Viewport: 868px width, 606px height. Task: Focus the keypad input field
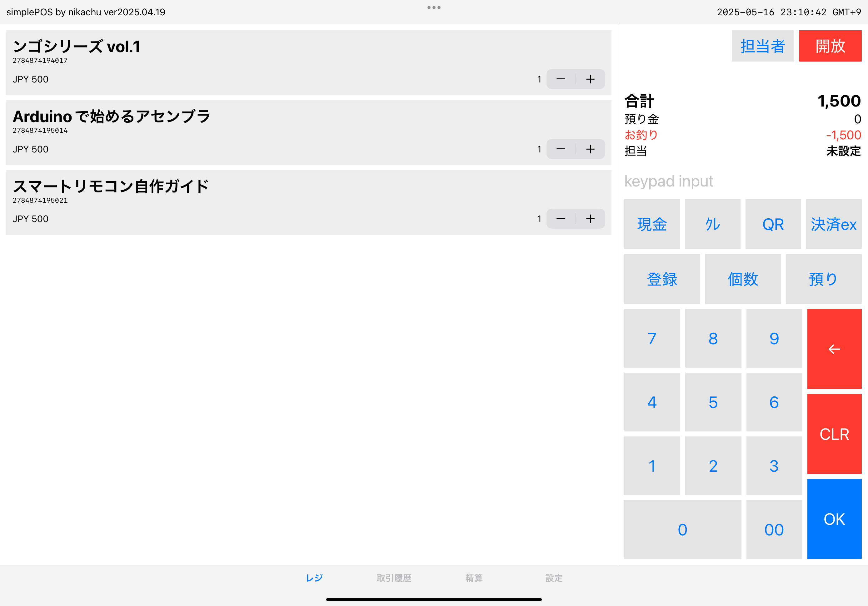742,181
